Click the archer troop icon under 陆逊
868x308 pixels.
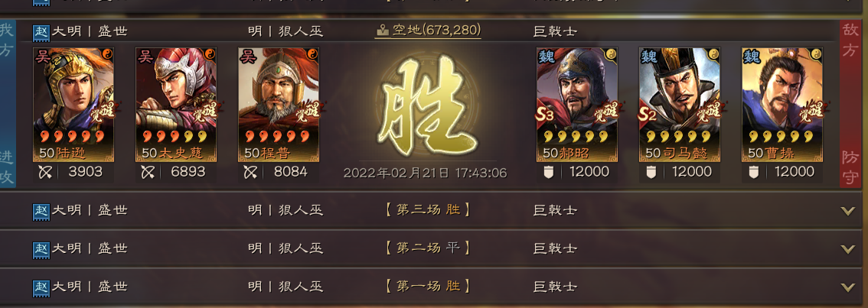[x=45, y=172]
